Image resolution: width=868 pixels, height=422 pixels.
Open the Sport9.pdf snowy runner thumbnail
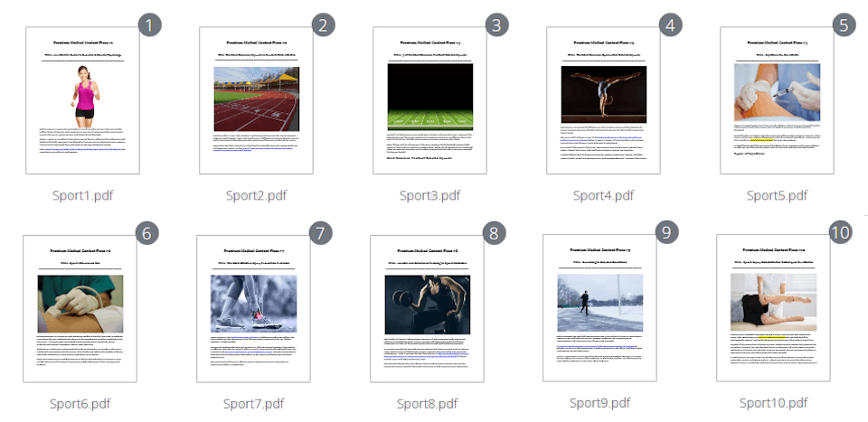[599, 307]
